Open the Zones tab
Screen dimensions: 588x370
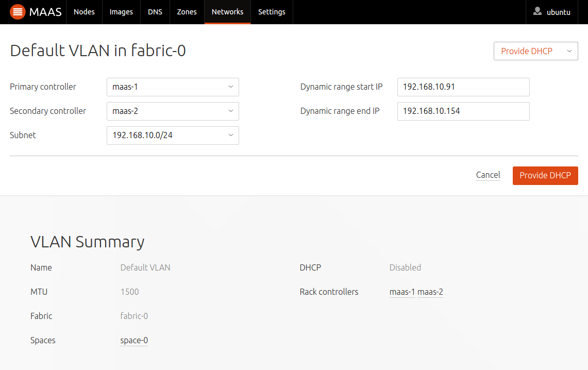[x=187, y=12]
